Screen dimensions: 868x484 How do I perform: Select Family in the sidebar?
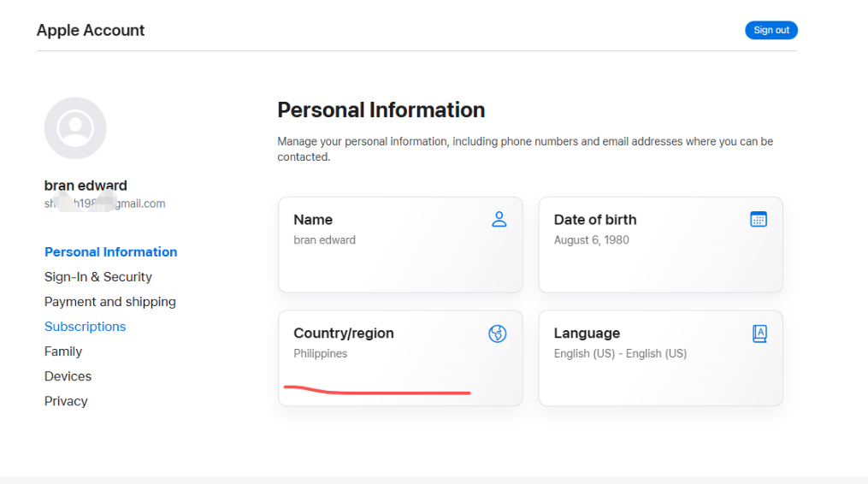point(63,351)
